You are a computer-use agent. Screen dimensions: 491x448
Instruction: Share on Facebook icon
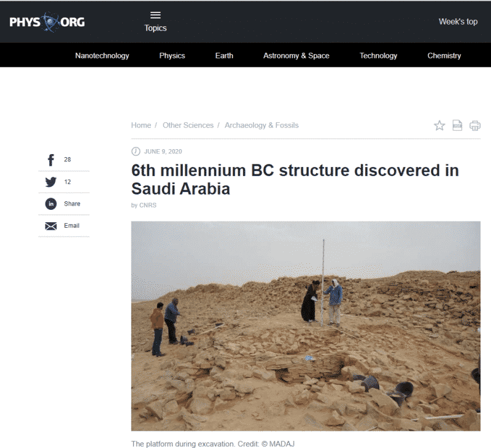click(51, 160)
